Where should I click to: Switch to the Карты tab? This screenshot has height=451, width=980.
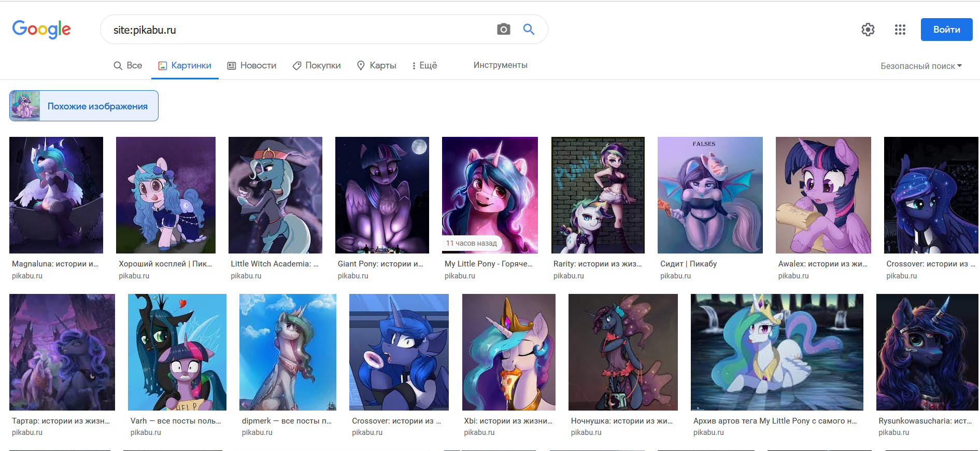pyautogui.click(x=377, y=65)
